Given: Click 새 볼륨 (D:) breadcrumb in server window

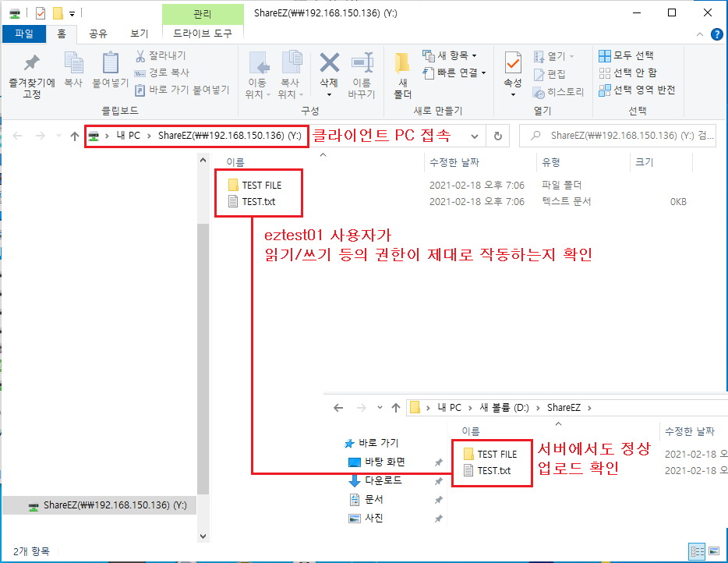Looking at the screenshot, I should coord(504,408).
